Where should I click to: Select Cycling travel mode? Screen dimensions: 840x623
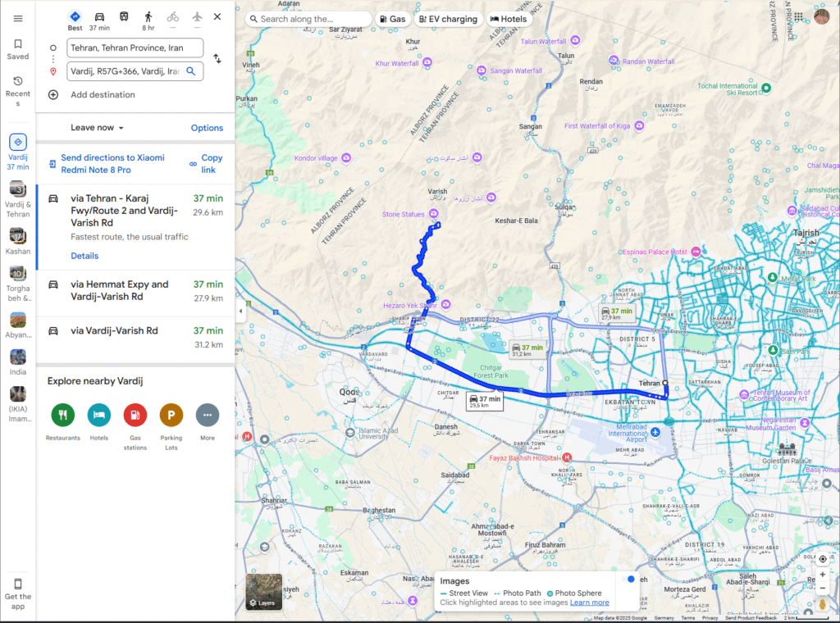tap(172, 20)
